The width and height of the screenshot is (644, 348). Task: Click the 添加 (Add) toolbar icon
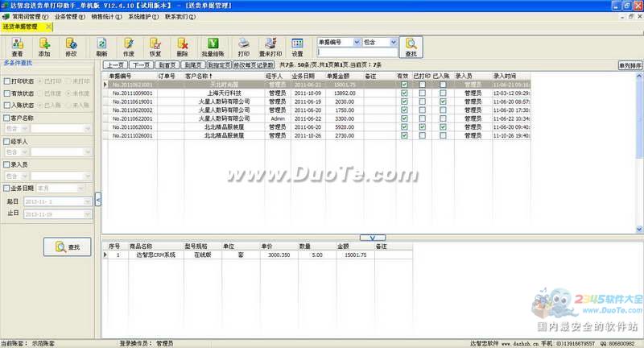tap(44, 45)
